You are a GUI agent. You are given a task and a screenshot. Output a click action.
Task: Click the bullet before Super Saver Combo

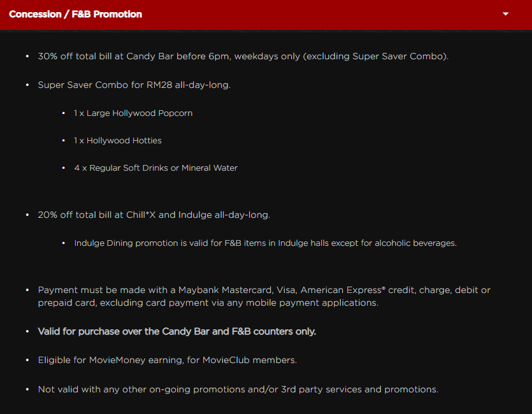click(x=27, y=85)
